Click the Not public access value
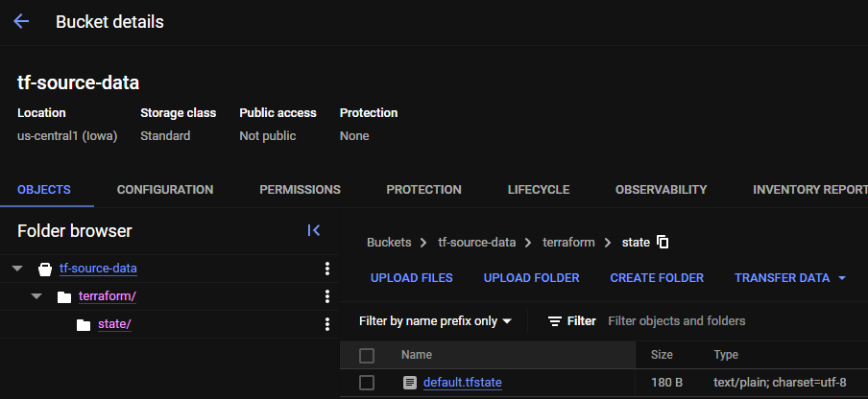868x399 pixels. (x=267, y=136)
